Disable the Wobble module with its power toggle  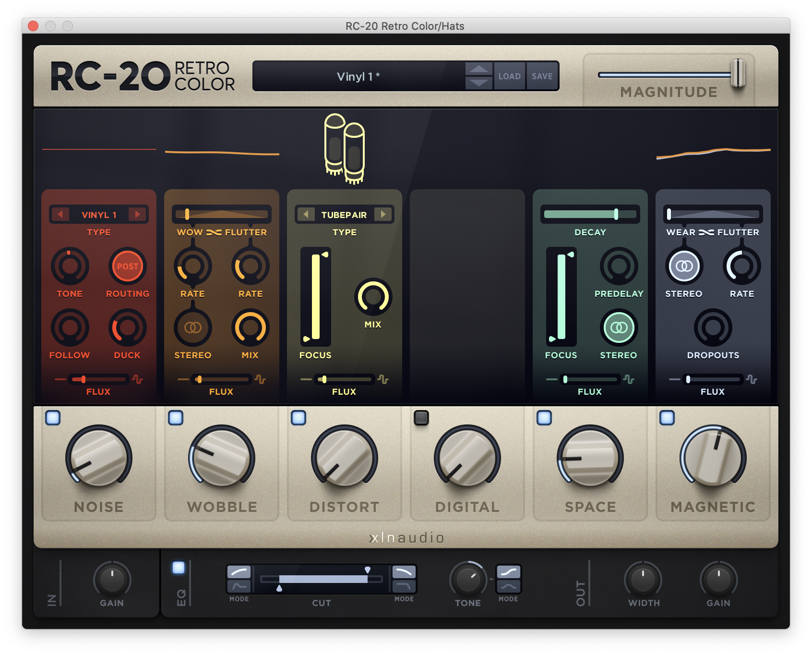[x=176, y=418]
